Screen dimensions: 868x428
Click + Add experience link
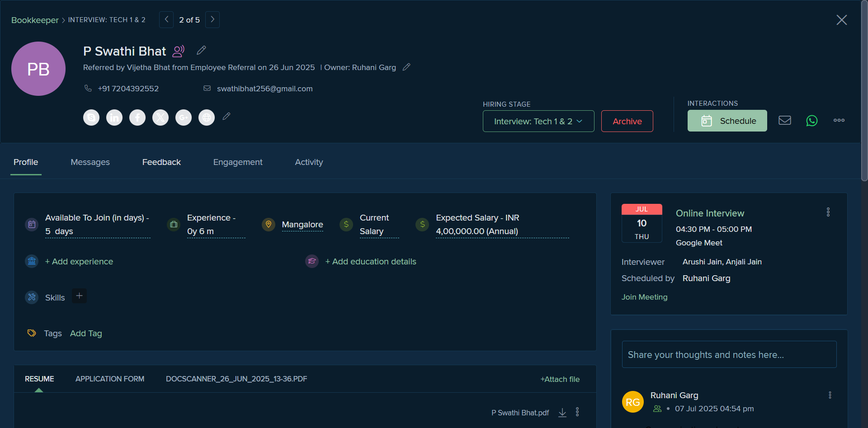[x=79, y=262]
